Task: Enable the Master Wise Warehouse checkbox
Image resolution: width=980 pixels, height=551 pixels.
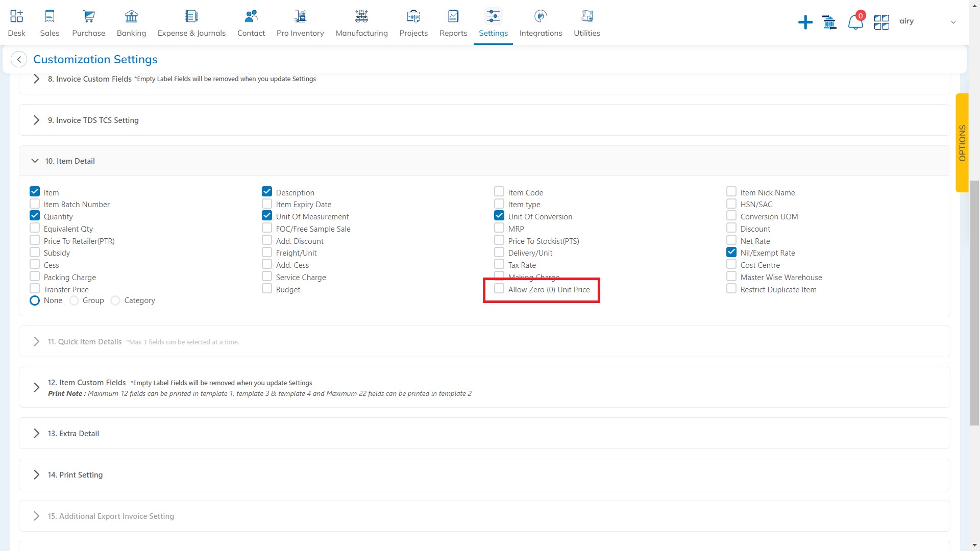Action: pyautogui.click(x=731, y=276)
